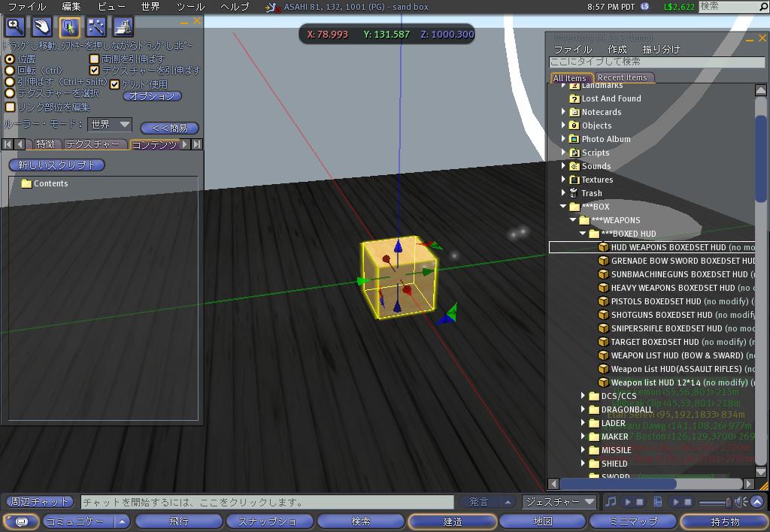Click the chat input field
The image size is (770, 532).
click(x=267, y=502)
